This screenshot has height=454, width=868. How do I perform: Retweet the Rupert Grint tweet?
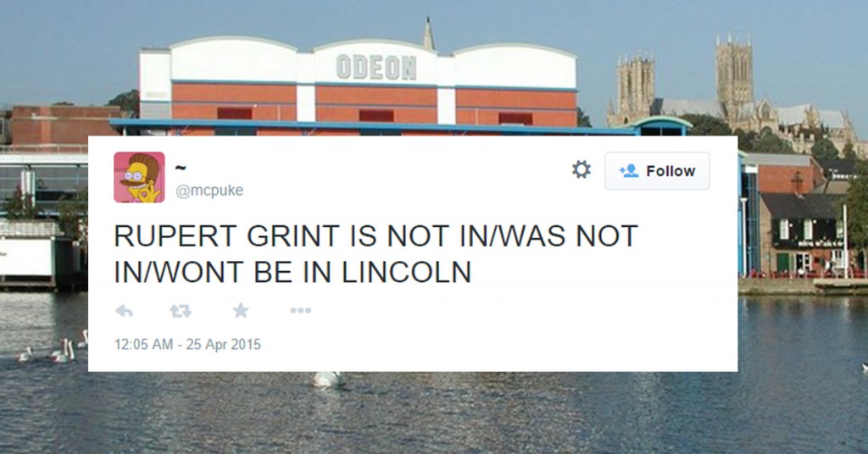tap(181, 311)
